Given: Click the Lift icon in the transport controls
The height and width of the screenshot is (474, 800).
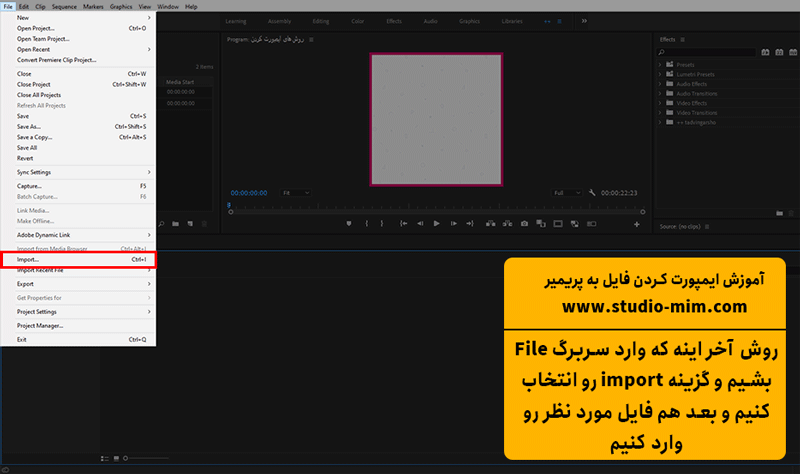Looking at the screenshot, I should (490, 224).
